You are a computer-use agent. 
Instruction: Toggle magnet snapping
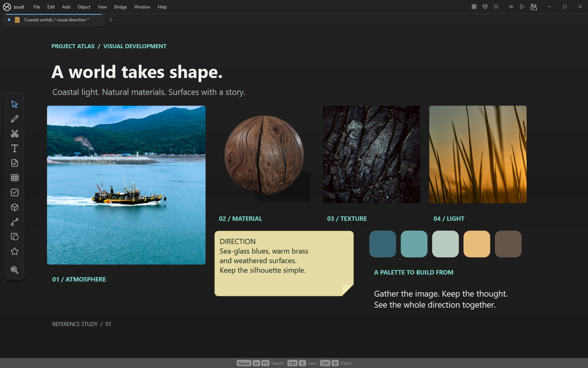485,7
